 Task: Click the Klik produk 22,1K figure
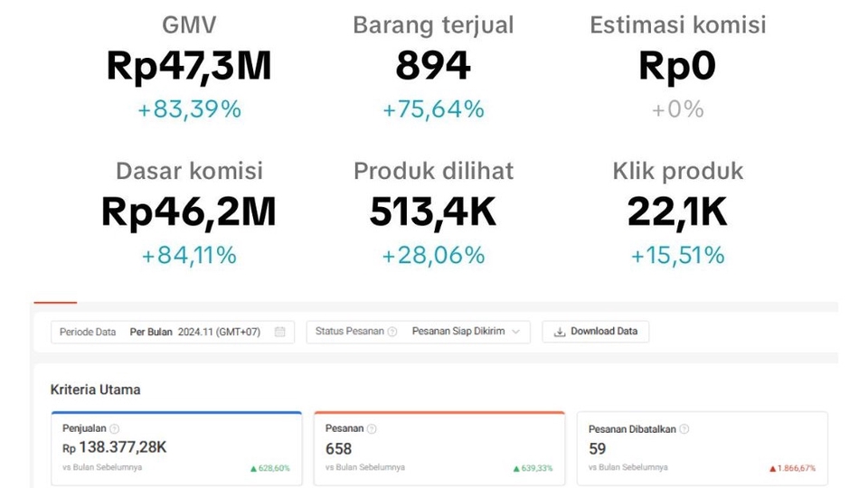[x=677, y=211]
